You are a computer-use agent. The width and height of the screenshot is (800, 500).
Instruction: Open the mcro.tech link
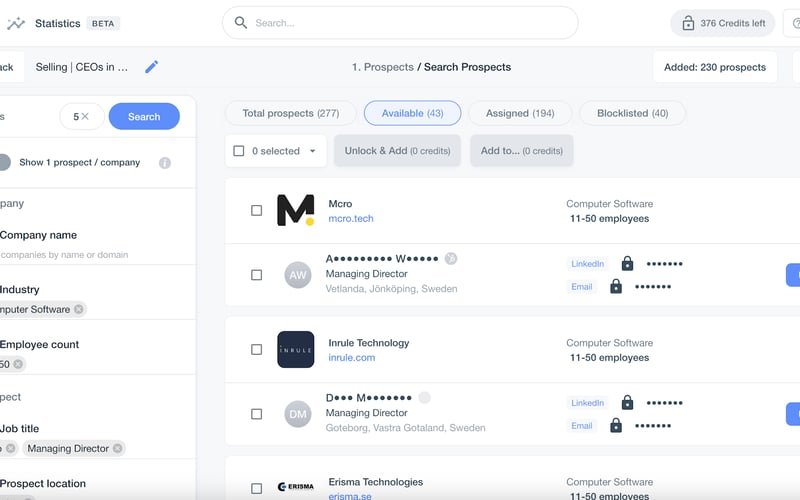coord(351,218)
